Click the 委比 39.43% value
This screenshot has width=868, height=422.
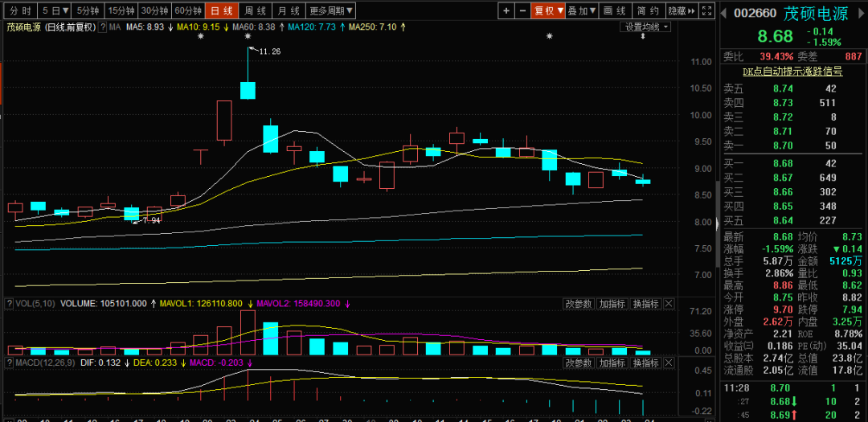tap(776, 56)
